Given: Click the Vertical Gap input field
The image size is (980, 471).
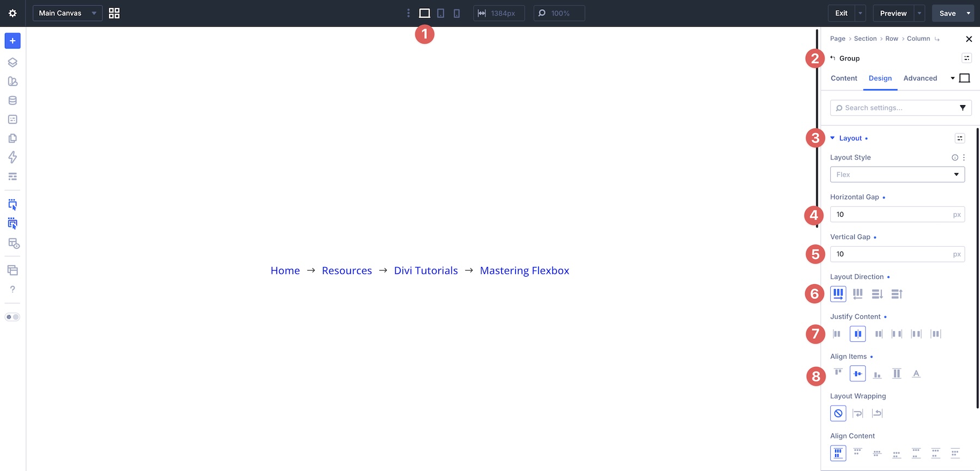Looking at the screenshot, I should coord(897,254).
